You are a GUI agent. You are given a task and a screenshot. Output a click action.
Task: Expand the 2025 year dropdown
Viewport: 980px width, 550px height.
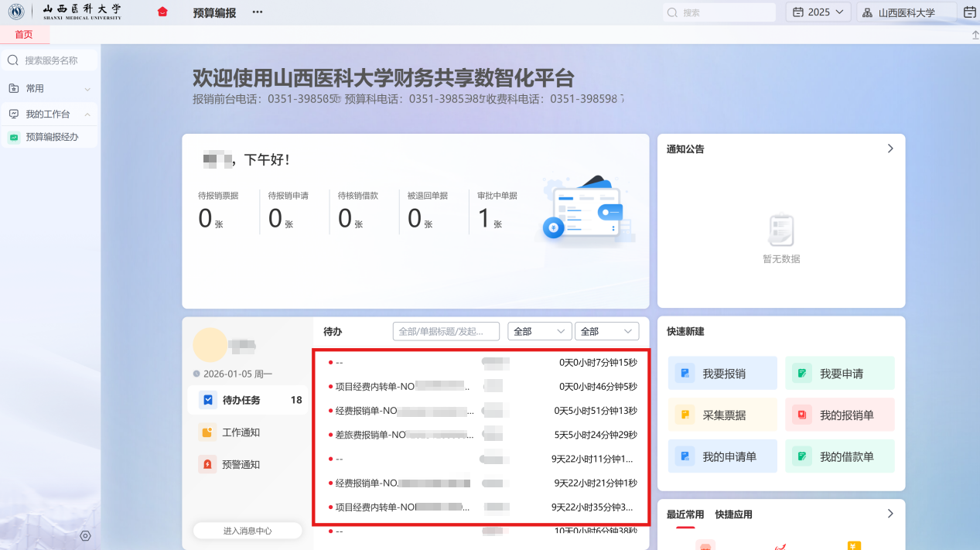(x=818, y=12)
